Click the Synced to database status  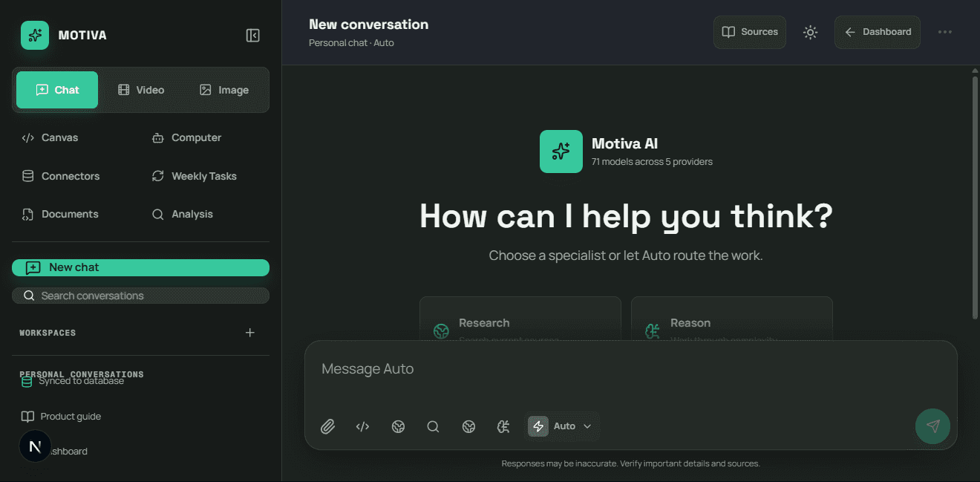pos(73,381)
